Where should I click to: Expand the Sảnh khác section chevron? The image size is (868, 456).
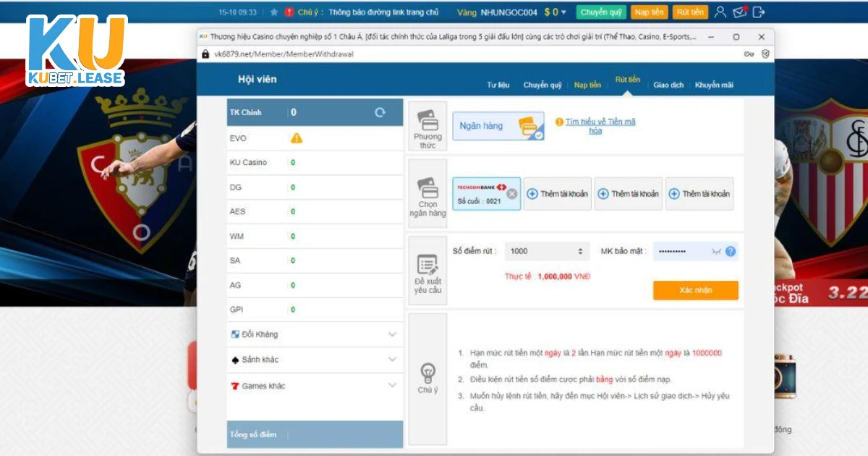pyautogui.click(x=392, y=360)
